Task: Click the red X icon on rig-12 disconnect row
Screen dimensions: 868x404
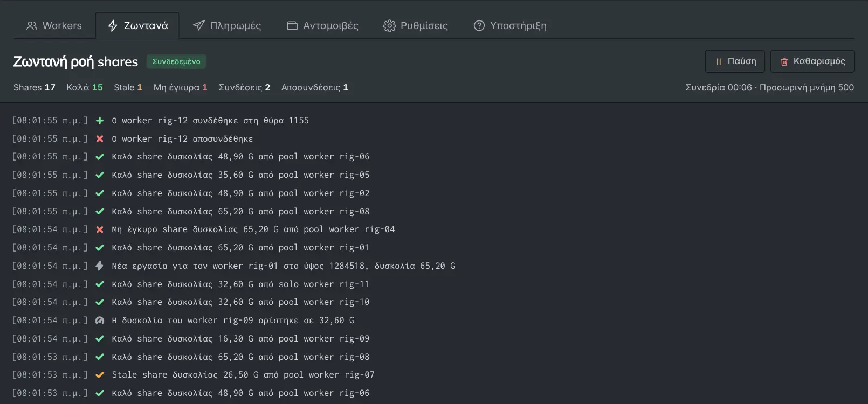Action: (100, 139)
